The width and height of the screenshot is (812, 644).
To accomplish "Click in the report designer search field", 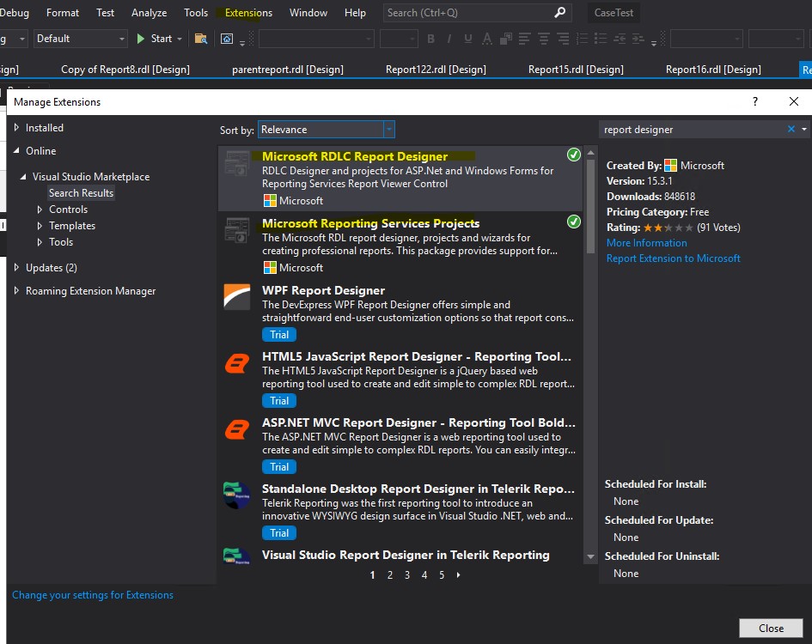I will click(x=692, y=130).
